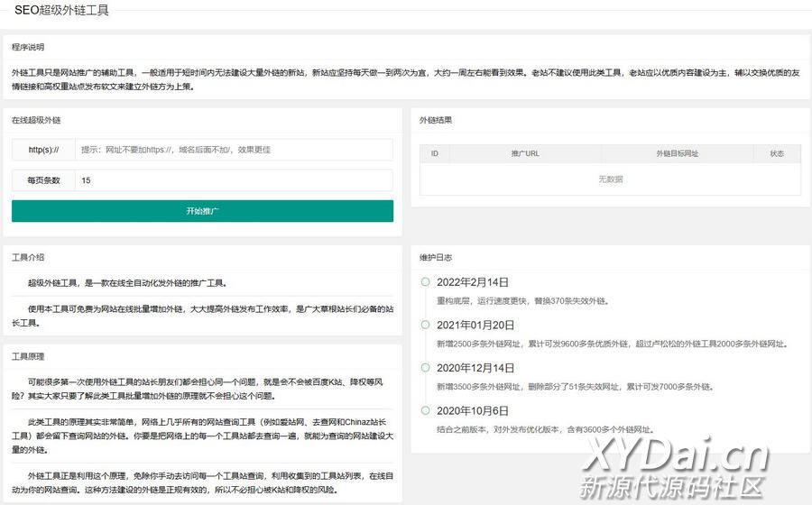The height and width of the screenshot is (505, 812).
Task: Click the timeline dot for 2022年2月14日
Action: point(425,282)
